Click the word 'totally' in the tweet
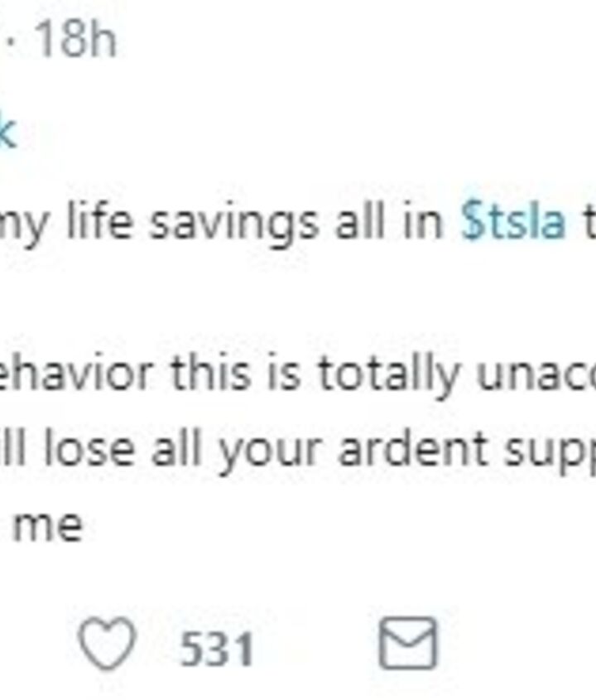The image size is (596, 700). (x=387, y=375)
